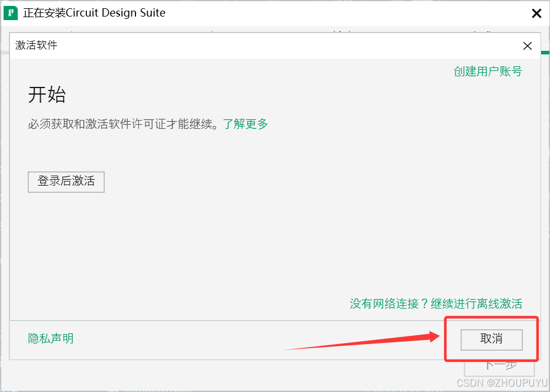Click the 必须获取和激活软件许可证才能继续 message text

tap(123, 124)
